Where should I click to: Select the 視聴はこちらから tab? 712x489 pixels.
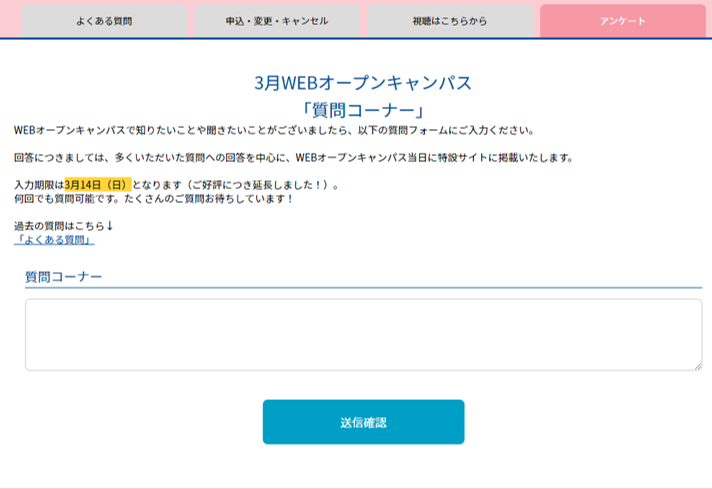(x=449, y=21)
